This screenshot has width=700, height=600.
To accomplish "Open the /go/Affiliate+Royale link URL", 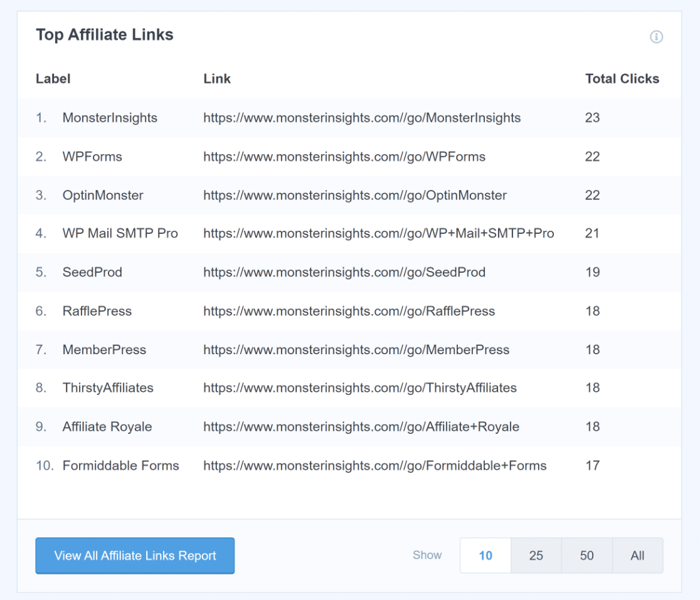I will tap(361, 427).
